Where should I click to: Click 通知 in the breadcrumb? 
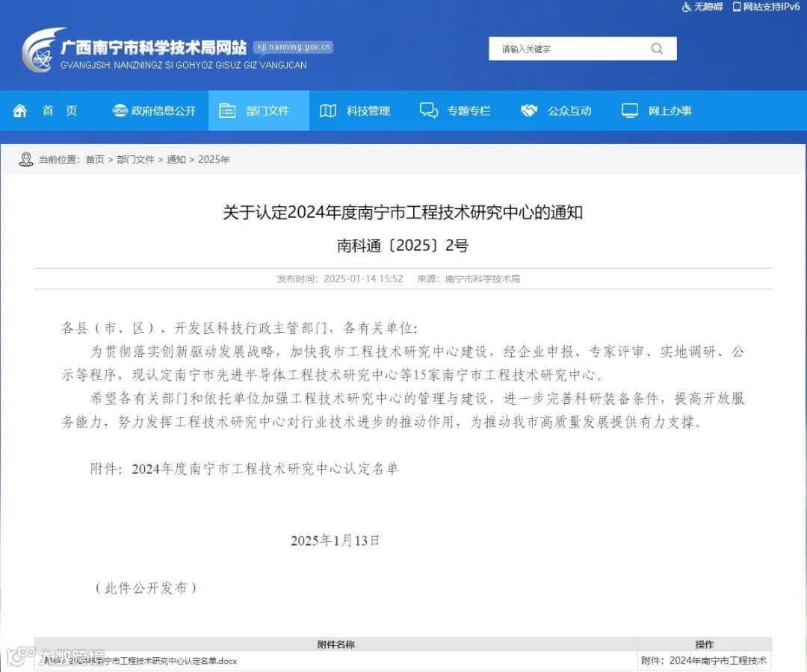(176, 159)
